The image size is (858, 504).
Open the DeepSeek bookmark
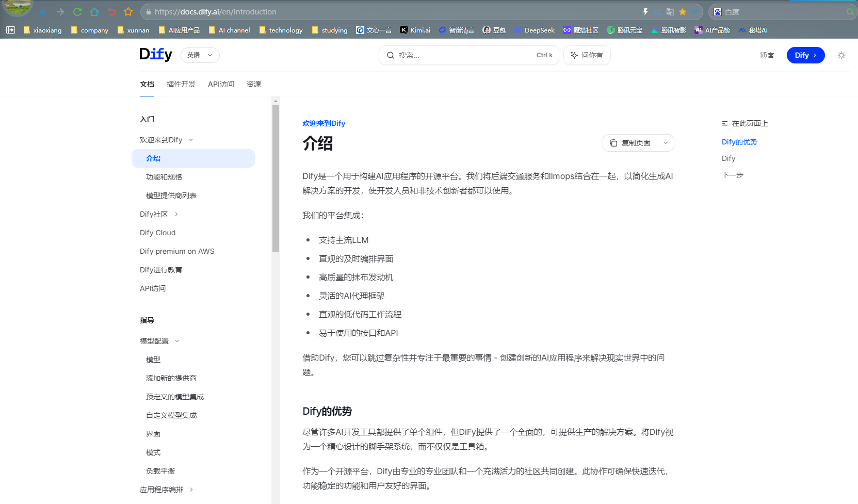pos(534,30)
